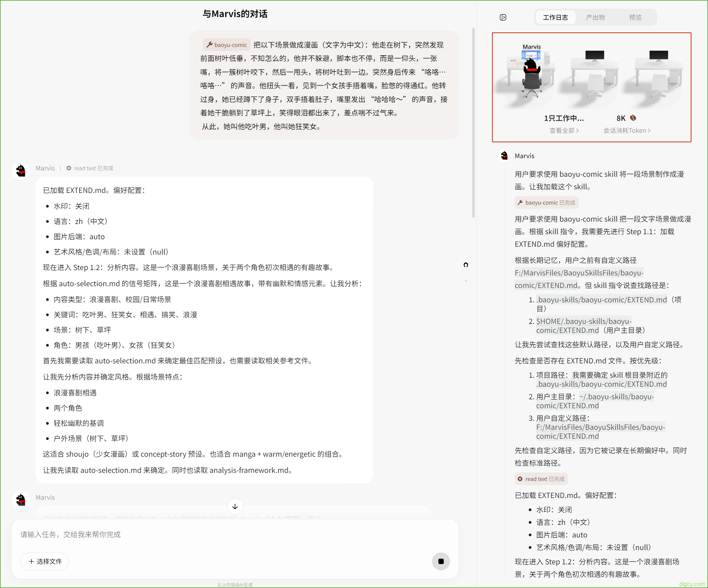Open 查看全部 link under working agents

coord(564,130)
